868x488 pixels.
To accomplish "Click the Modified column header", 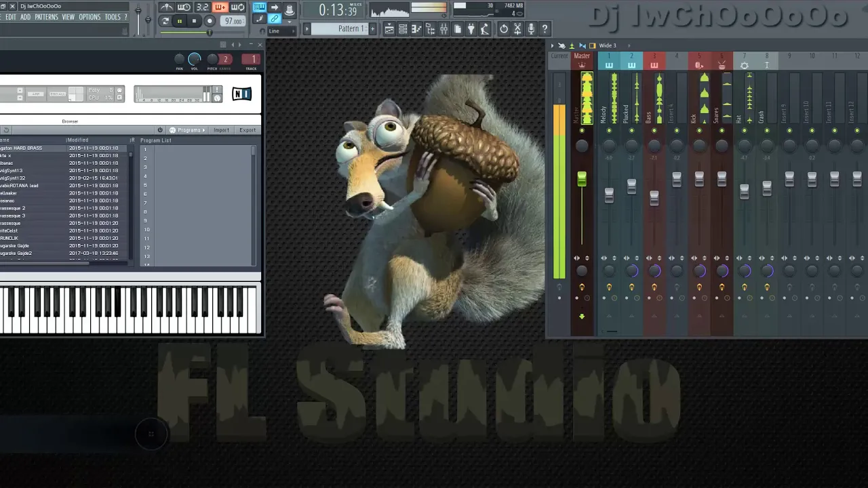I will (77, 140).
